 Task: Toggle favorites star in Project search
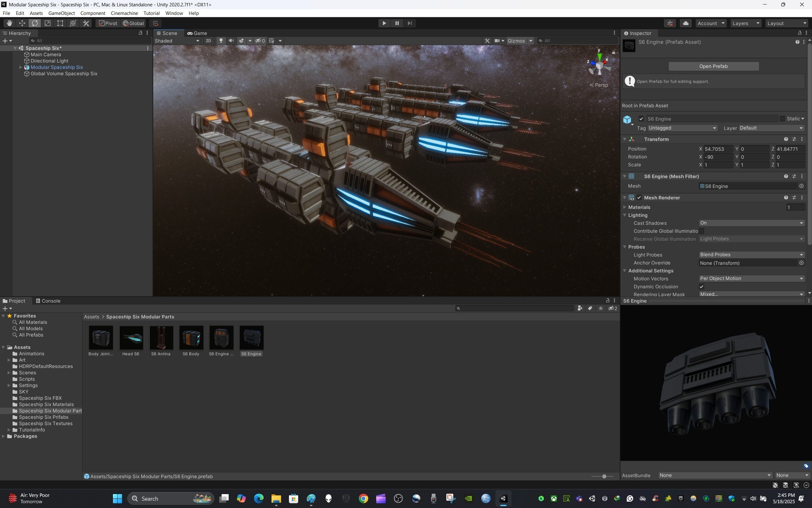click(601, 308)
